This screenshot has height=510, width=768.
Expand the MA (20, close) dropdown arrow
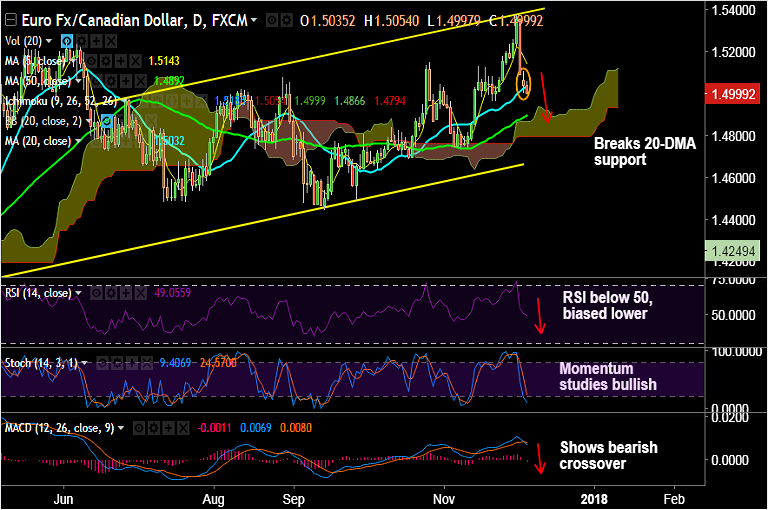(x=78, y=141)
